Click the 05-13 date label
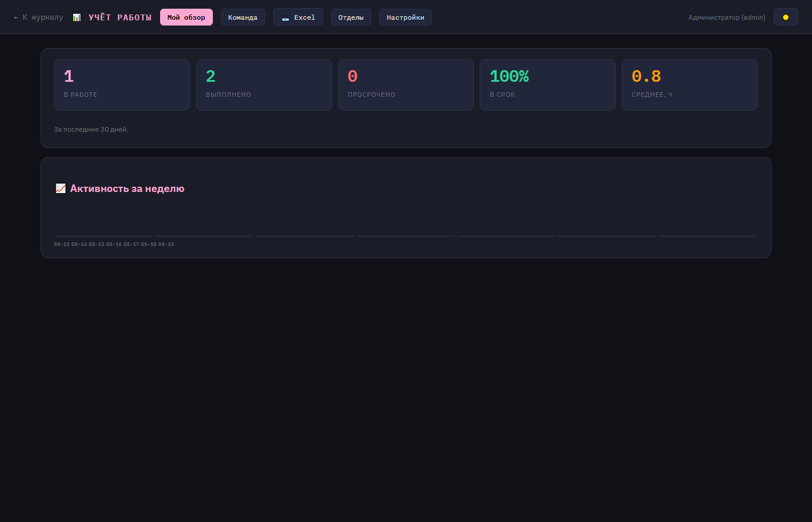The width and height of the screenshot is (812, 522). coord(61,244)
